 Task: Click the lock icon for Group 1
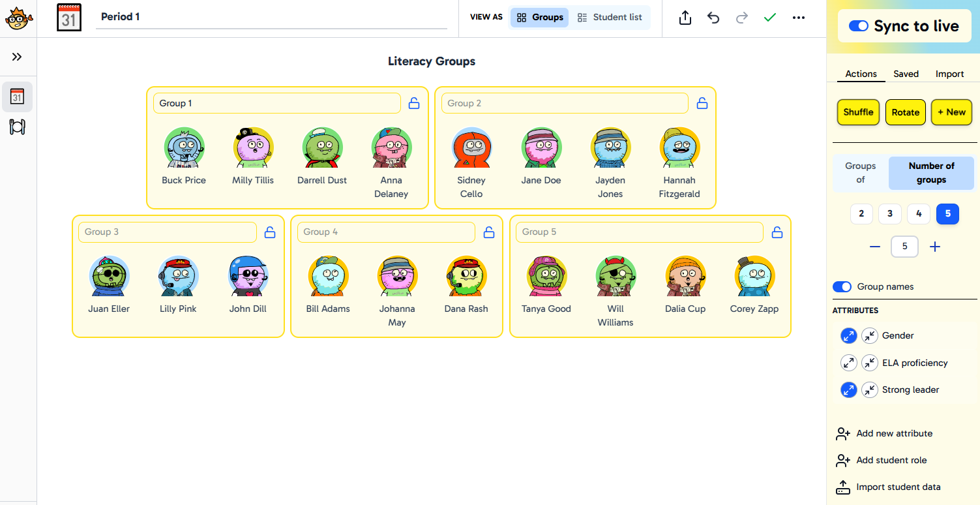(414, 103)
